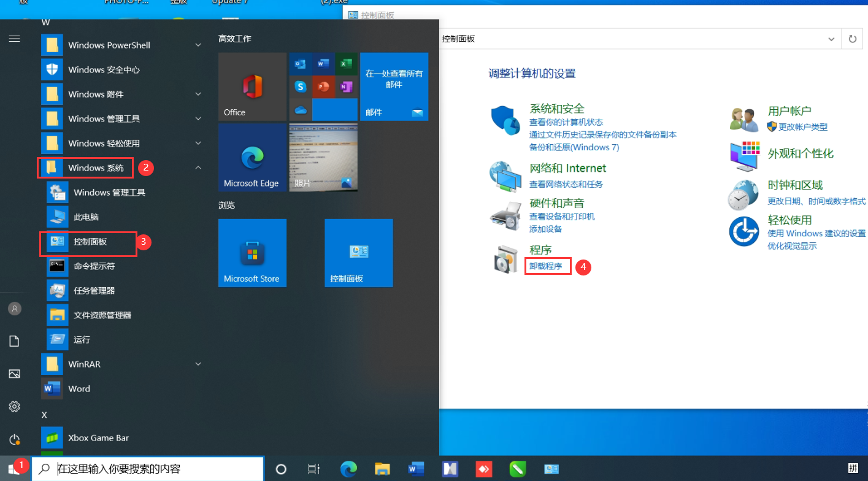868x481 pixels.
Task: Open File Explorer from the taskbar
Action: (x=382, y=469)
